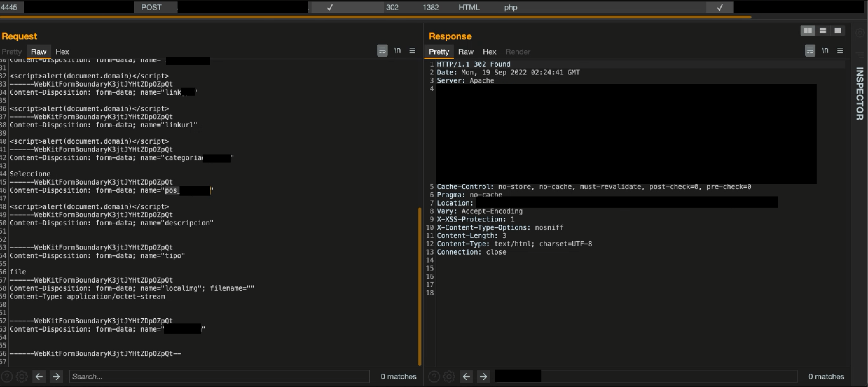This screenshot has width=868, height=387.
Task: Open Request pane options hamburger menu
Action: (412, 51)
